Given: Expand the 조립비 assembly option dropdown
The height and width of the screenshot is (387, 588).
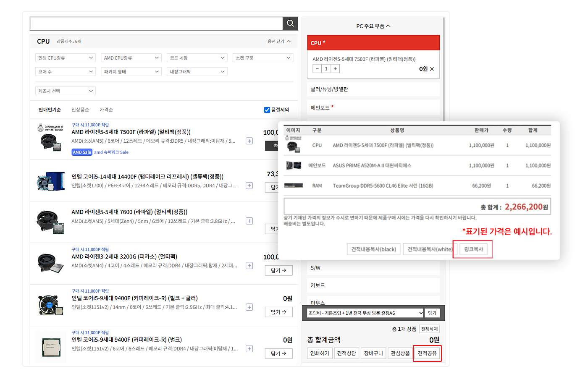Looking at the screenshot, I should [x=365, y=313].
